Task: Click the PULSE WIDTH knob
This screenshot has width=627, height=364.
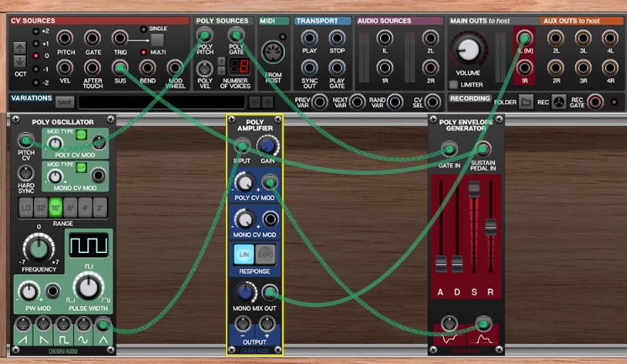Action: (x=88, y=287)
